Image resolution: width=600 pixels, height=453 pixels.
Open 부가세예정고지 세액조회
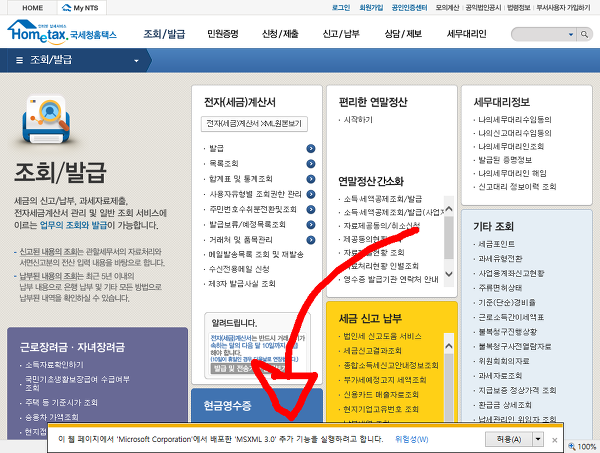[x=385, y=380]
